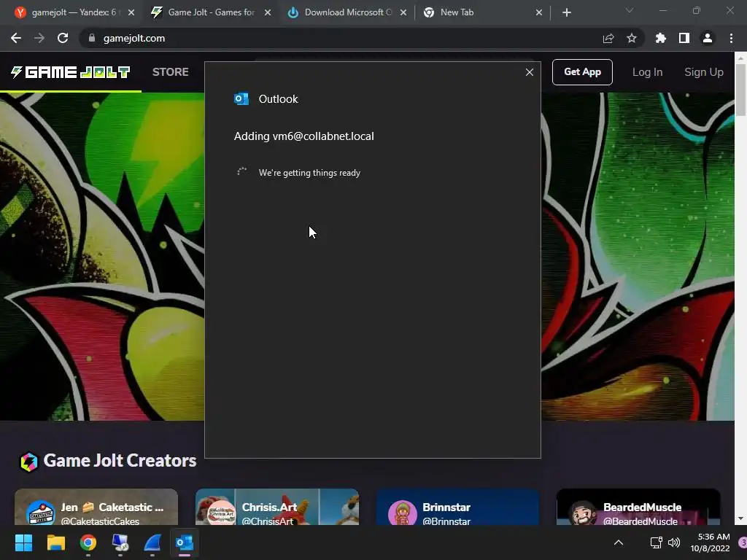Open a new browser tab with plus
Image resolution: width=747 pixels, height=560 pixels.
point(566,12)
